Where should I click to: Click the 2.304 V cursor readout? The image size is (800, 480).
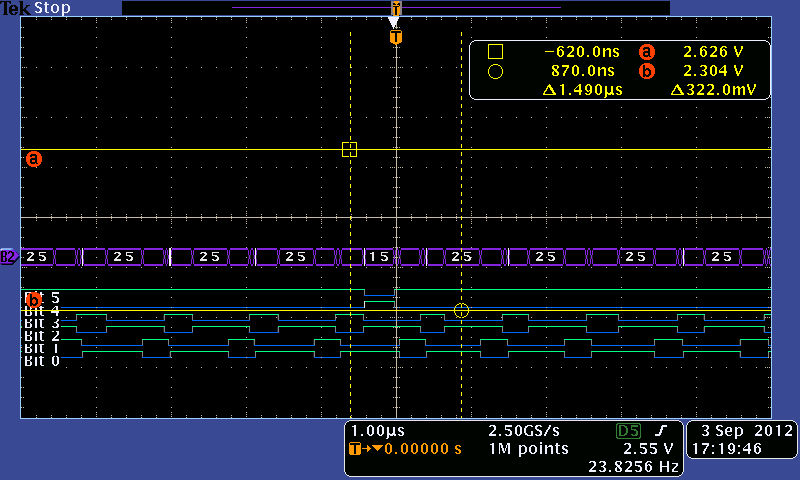[x=713, y=71]
